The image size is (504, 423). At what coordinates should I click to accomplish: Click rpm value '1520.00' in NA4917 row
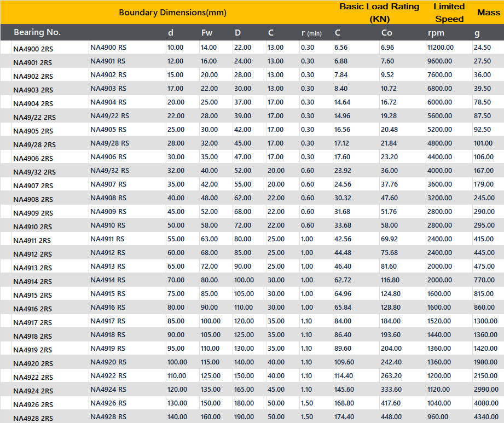tap(439, 321)
